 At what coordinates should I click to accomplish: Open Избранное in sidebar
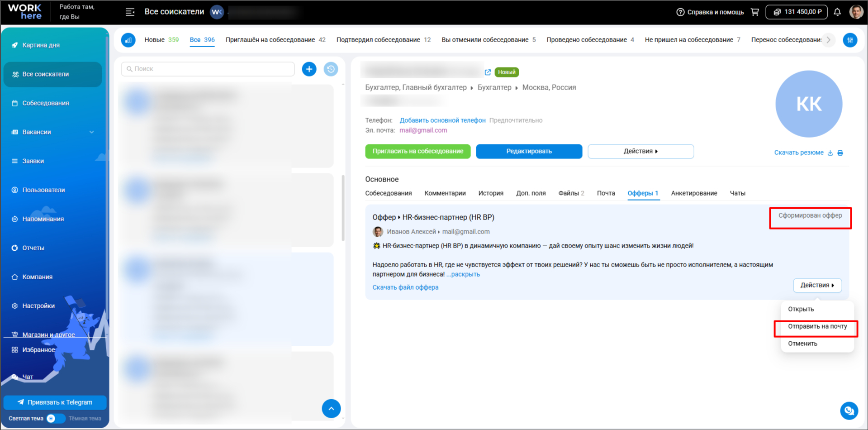point(38,350)
